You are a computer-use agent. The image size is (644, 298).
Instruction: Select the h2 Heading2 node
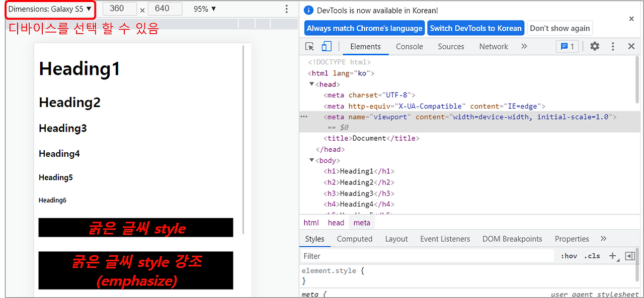tap(359, 182)
